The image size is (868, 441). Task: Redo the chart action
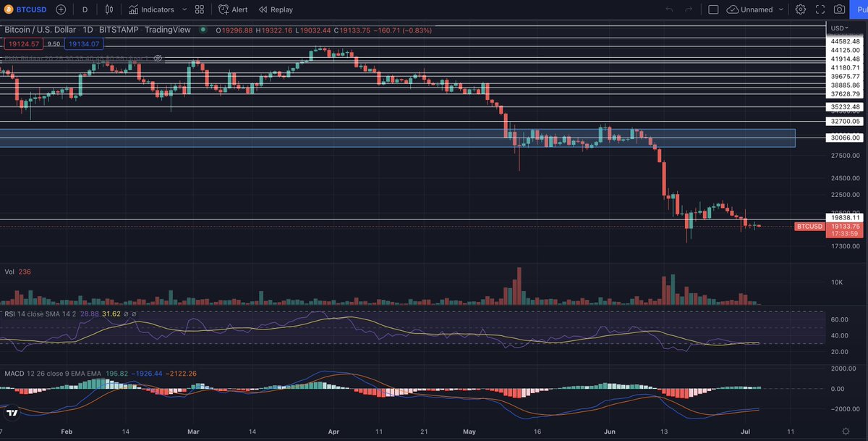(689, 9)
